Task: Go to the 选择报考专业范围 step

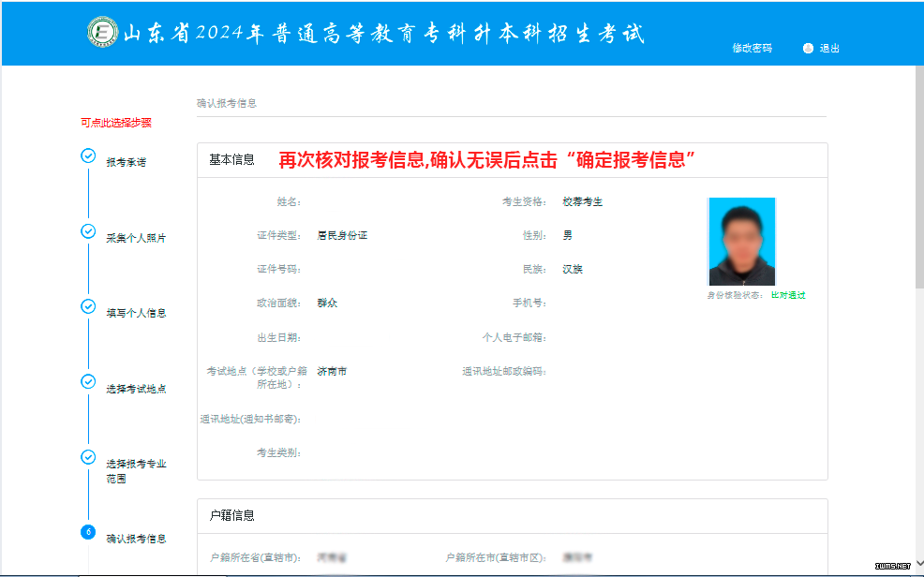Action: tap(136, 471)
